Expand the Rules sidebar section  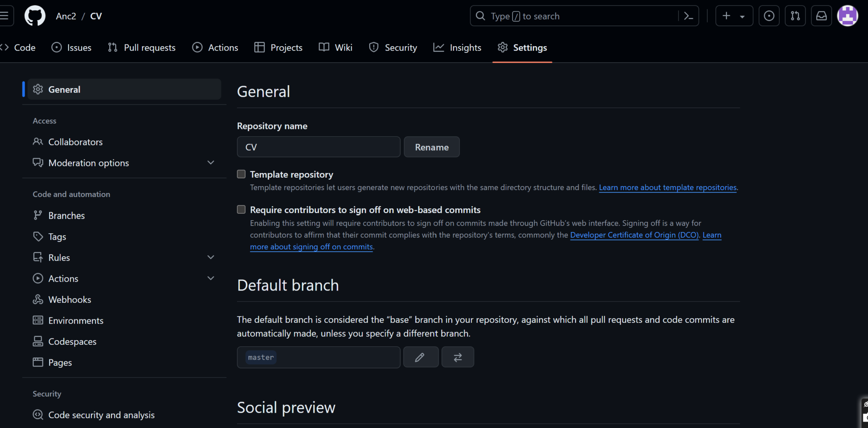click(211, 257)
